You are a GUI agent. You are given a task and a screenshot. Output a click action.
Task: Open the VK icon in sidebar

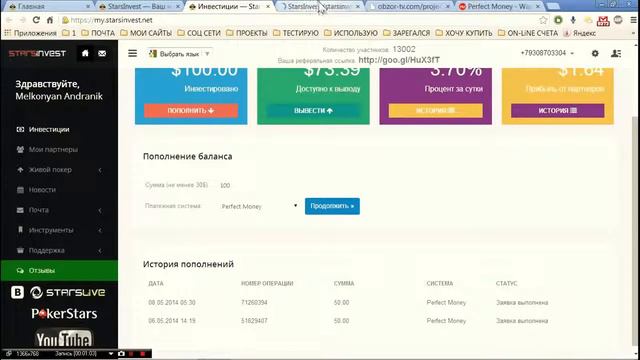pos(17,292)
